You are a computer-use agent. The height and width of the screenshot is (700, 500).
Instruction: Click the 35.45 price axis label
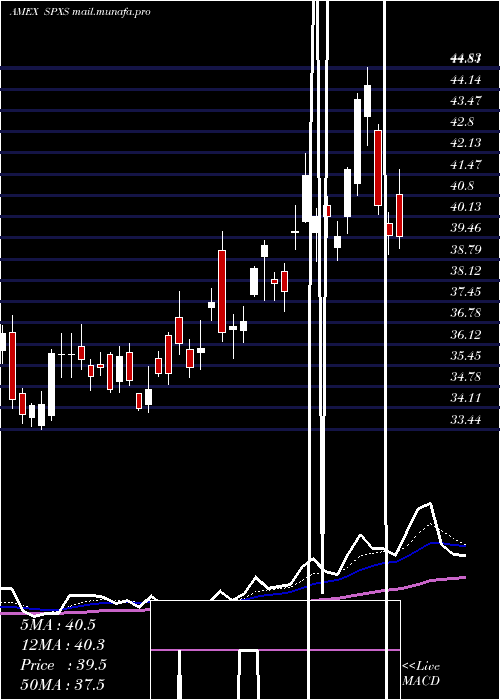(x=466, y=356)
